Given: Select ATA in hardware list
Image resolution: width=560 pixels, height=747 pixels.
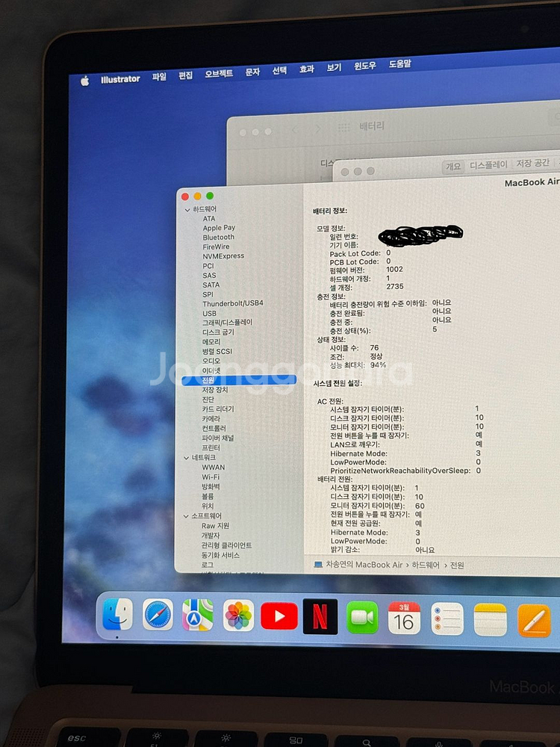Looking at the screenshot, I should pos(208,219).
